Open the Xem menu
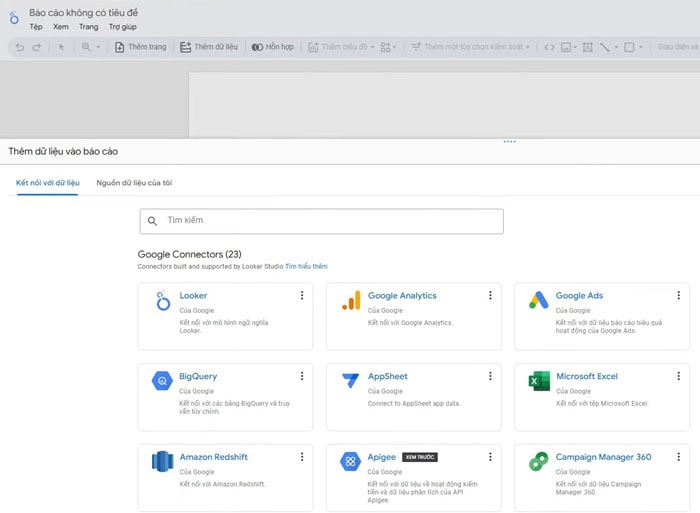The image size is (700, 513). coord(61,27)
